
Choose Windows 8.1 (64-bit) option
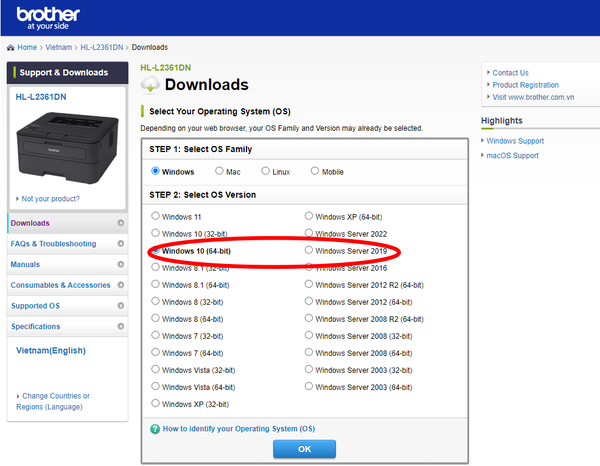[155, 284]
